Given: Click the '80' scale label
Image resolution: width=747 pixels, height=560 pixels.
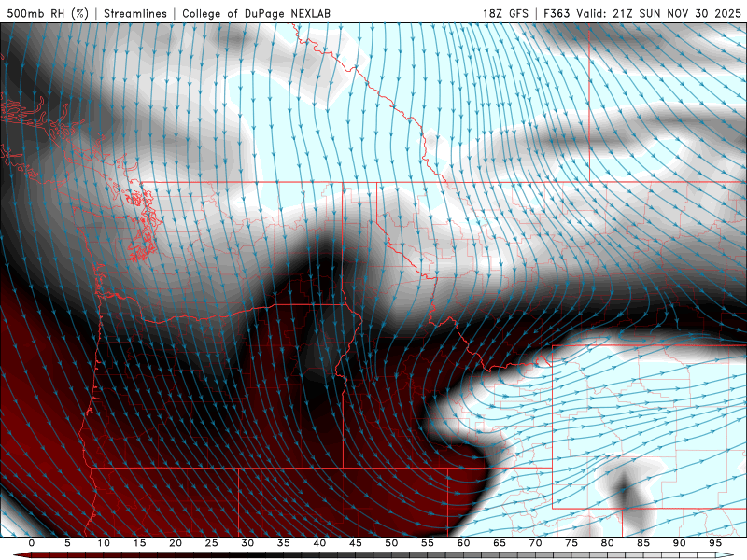Looking at the screenshot, I should 607,543.
